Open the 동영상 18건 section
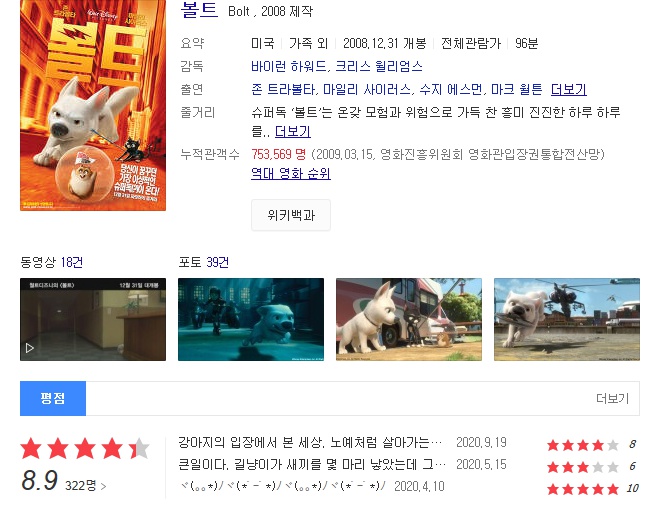Viewport: 660px width, 508px height. [51, 262]
